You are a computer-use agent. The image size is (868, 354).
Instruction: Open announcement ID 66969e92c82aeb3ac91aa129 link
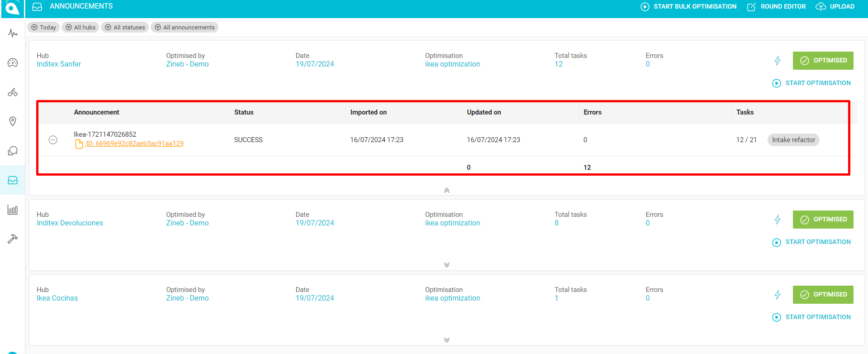coord(135,144)
